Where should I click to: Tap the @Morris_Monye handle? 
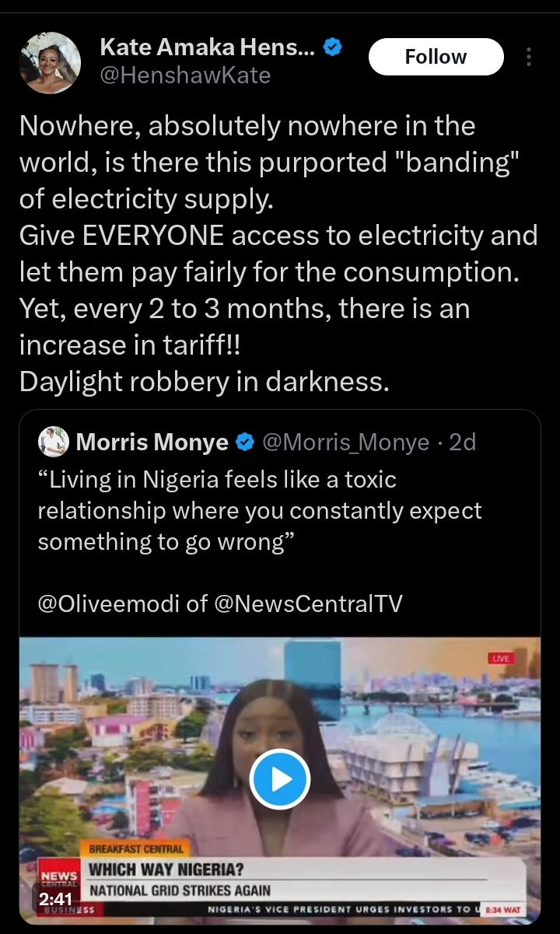coord(346,443)
